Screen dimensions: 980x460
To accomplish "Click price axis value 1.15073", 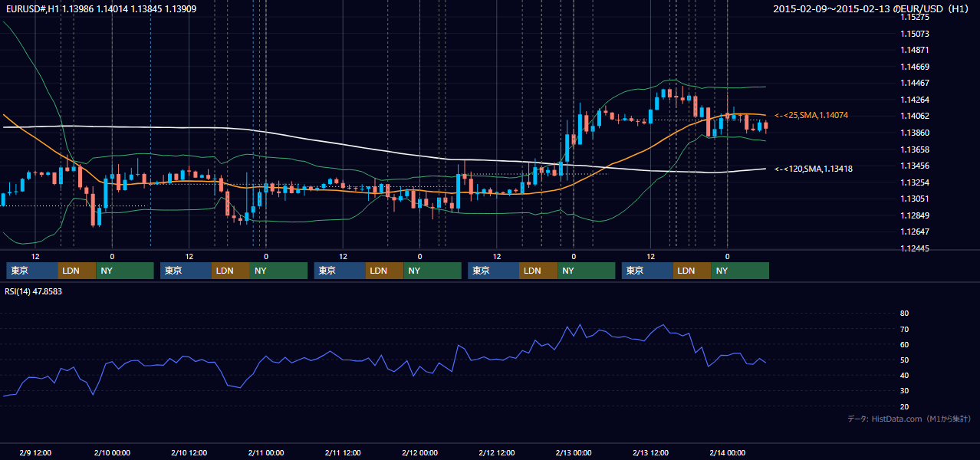I will pos(914,34).
